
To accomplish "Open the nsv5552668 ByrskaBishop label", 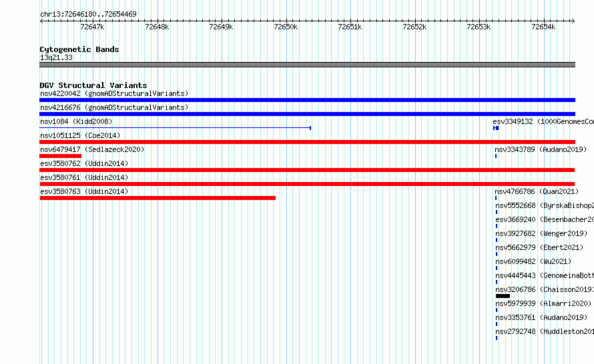I will pyautogui.click(x=545, y=205).
